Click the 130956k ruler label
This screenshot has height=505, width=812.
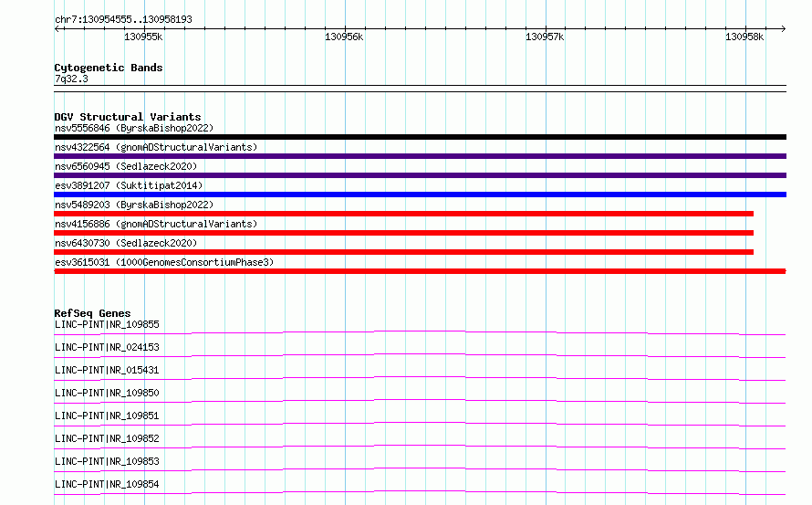point(344,37)
